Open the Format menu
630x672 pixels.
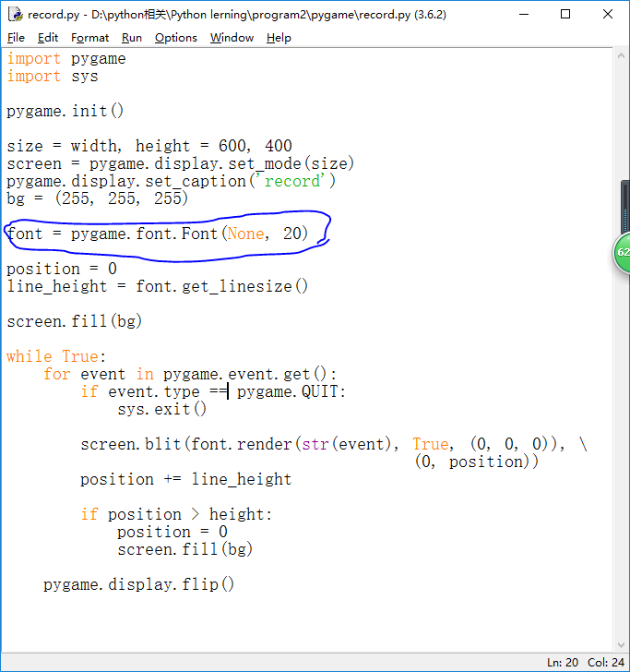(89, 38)
